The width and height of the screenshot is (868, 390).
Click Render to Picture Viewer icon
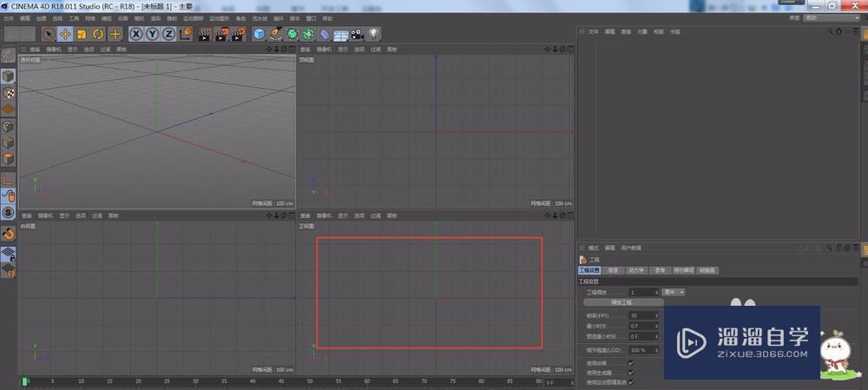coord(221,35)
